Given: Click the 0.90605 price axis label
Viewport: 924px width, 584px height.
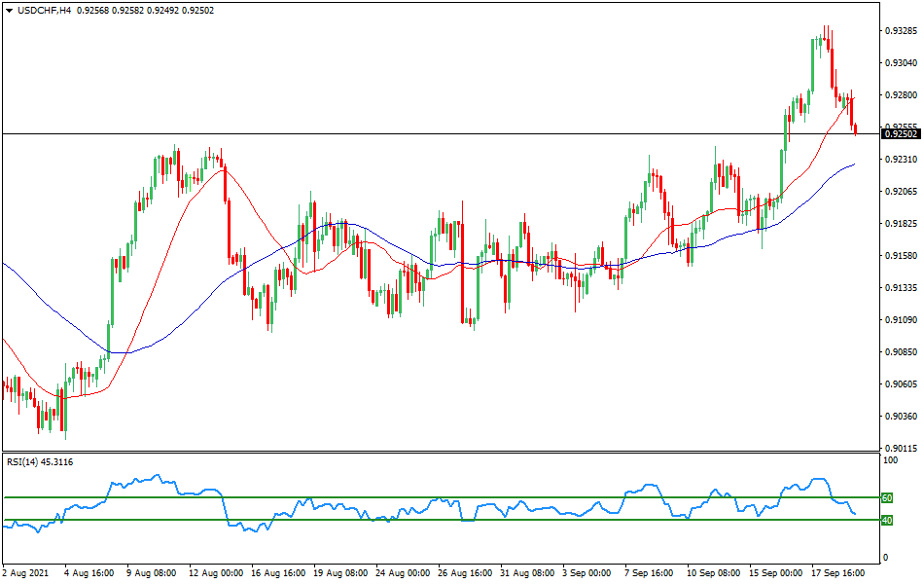Looking at the screenshot, I should tap(901, 384).
